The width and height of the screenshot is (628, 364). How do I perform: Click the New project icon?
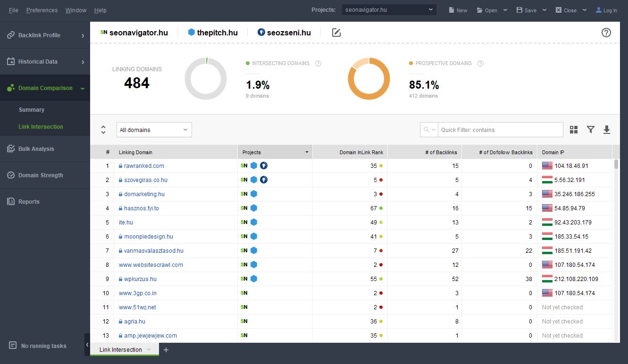pyautogui.click(x=458, y=10)
